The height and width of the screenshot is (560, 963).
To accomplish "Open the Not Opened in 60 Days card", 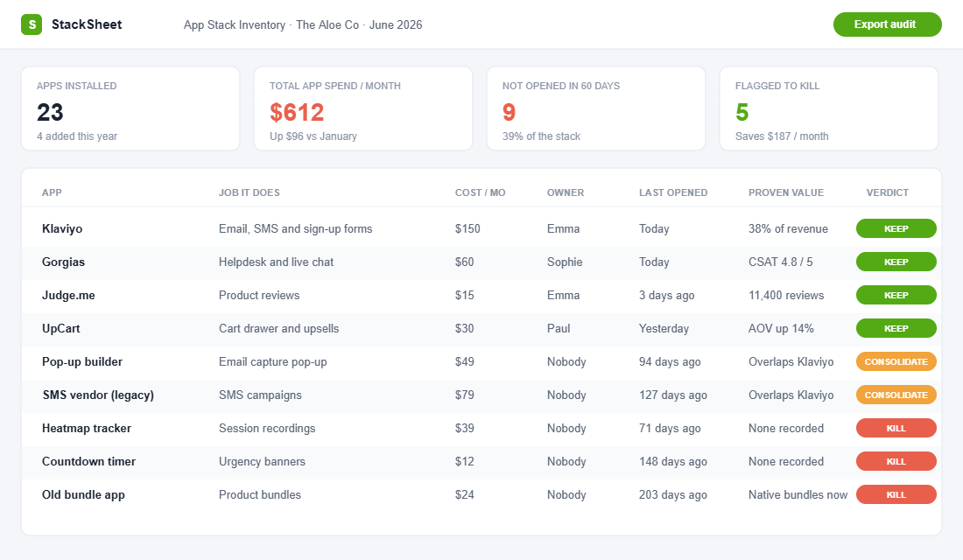I will [x=595, y=108].
